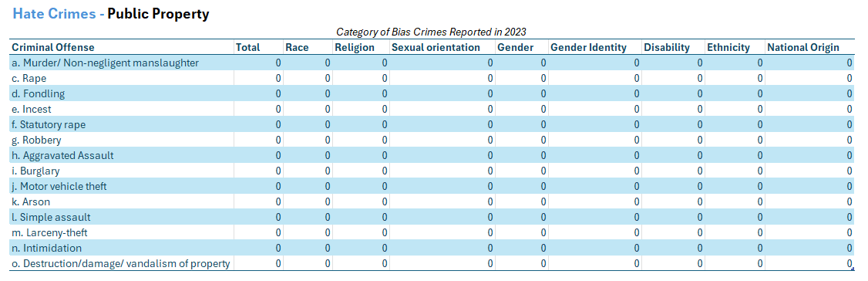Click the National Origin column header
The height and width of the screenshot is (281, 868).
click(803, 48)
